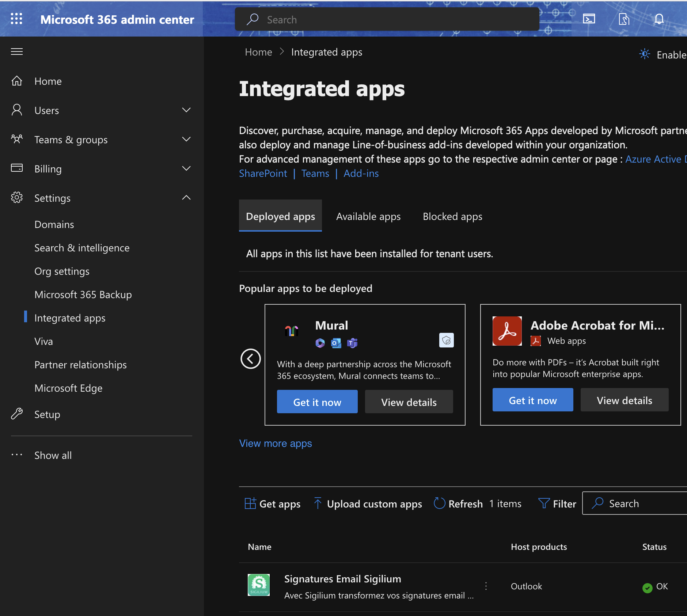The width and height of the screenshot is (687, 616).
Task: Open more options for Signatures Email Sigilium
Action: [x=486, y=586]
